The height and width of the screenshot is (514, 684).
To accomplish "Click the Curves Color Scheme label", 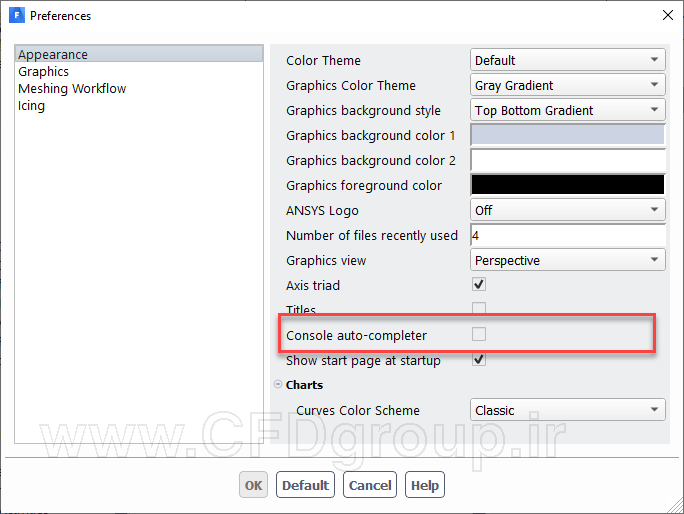I will click(358, 411).
